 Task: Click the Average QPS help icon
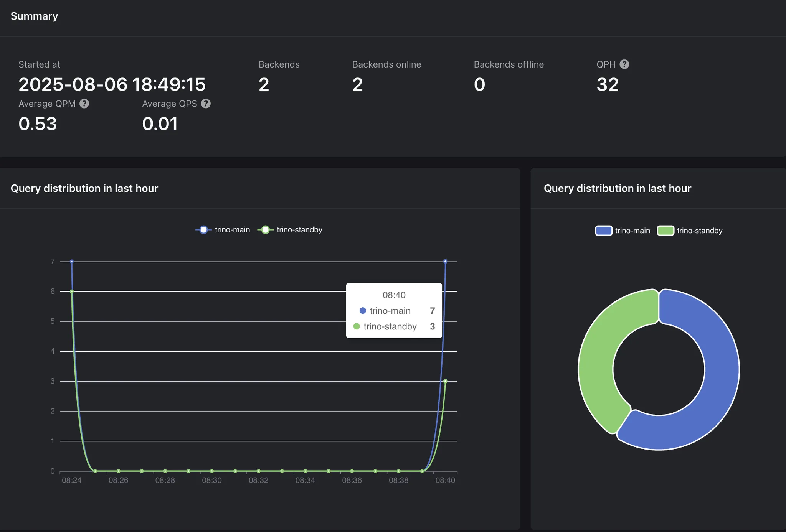coord(206,104)
